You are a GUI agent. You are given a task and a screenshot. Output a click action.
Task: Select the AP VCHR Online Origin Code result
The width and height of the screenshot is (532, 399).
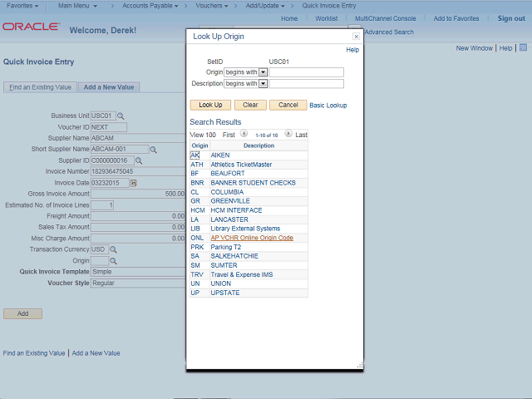click(x=252, y=238)
